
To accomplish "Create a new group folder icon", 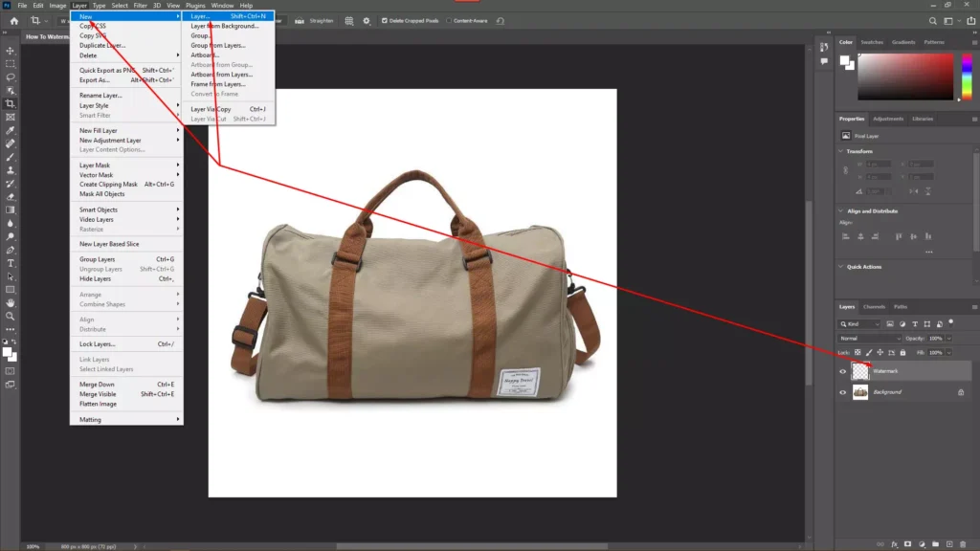I will [x=935, y=544].
